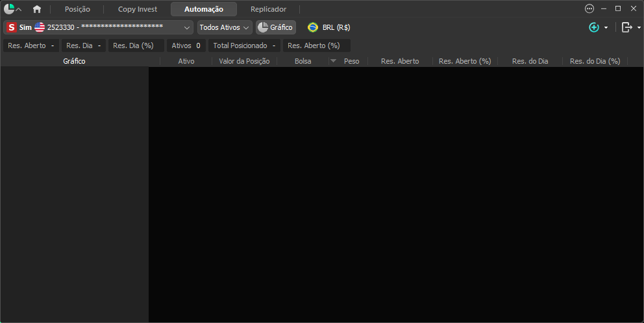Click the US flag icon in account selector
The image size is (644, 323).
pos(40,27)
